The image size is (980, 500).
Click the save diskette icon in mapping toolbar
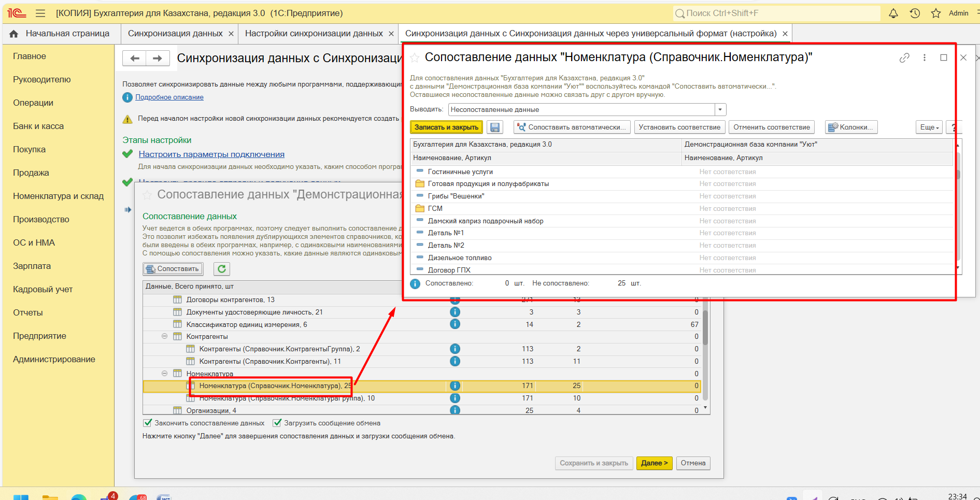(x=495, y=127)
